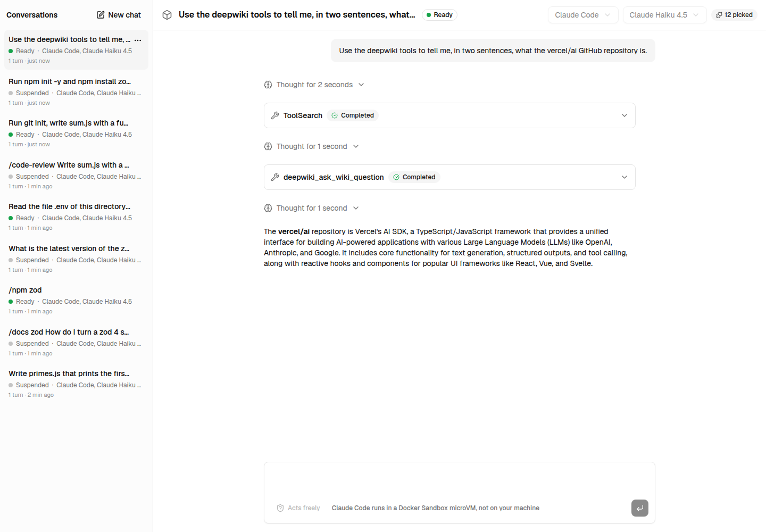Click the cube icon beside the conversation title
766x532 pixels.
click(167, 15)
